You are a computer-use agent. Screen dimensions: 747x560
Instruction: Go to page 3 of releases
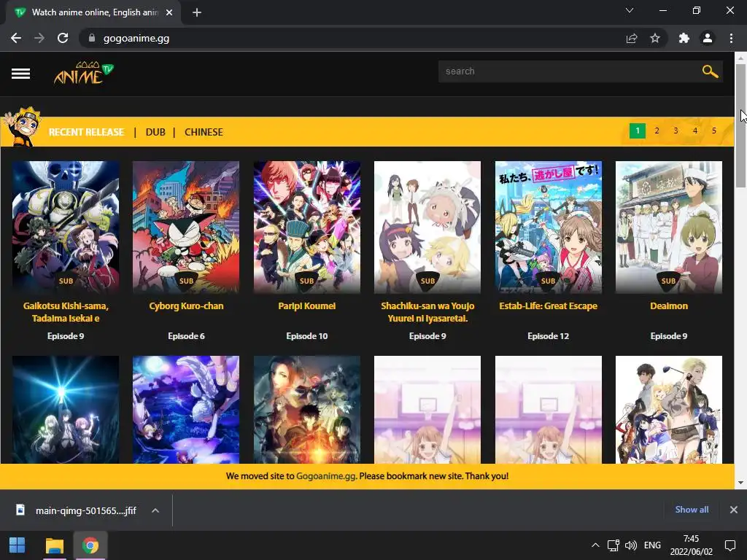pos(676,131)
